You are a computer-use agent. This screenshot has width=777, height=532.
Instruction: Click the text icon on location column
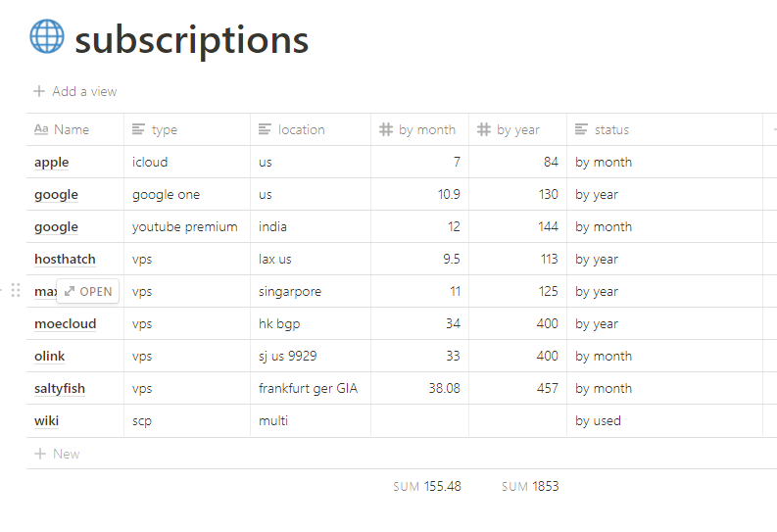click(x=265, y=129)
